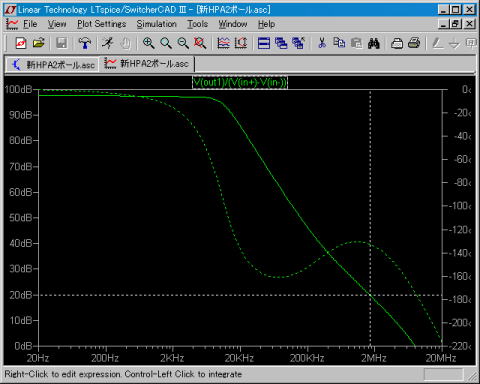
Task: Click the Print Setup icon
Action: tap(397, 43)
